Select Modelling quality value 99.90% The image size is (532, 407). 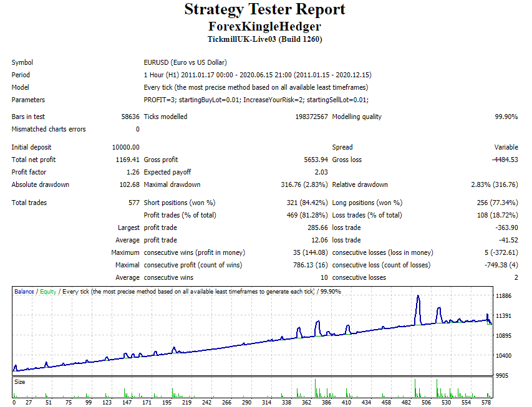coord(506,117)
